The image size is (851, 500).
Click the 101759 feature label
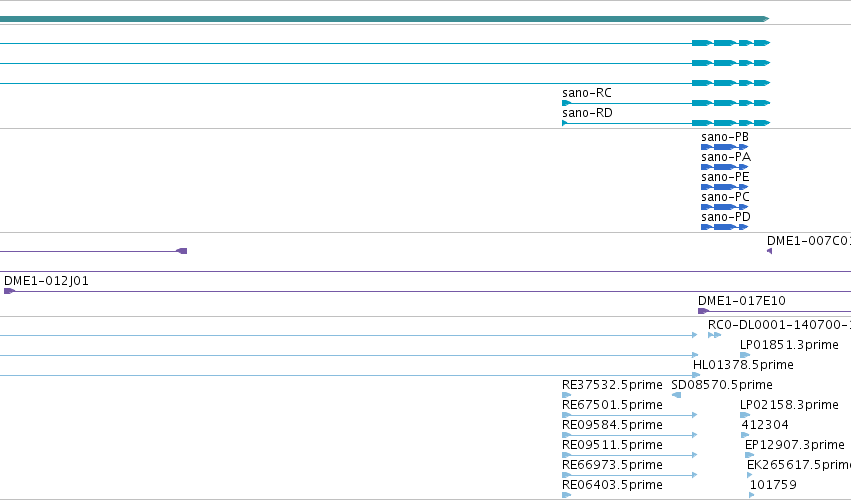[x=773, y=485]
